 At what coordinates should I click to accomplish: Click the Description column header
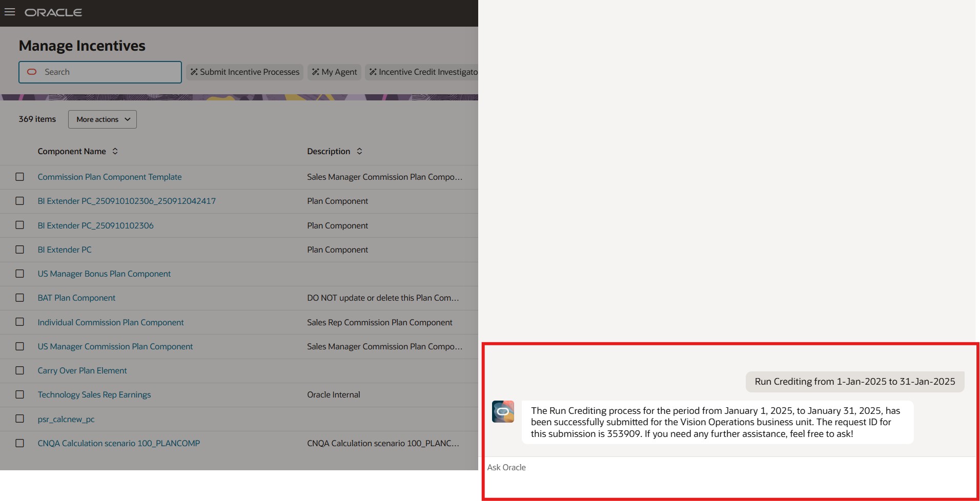coord(329,151)
